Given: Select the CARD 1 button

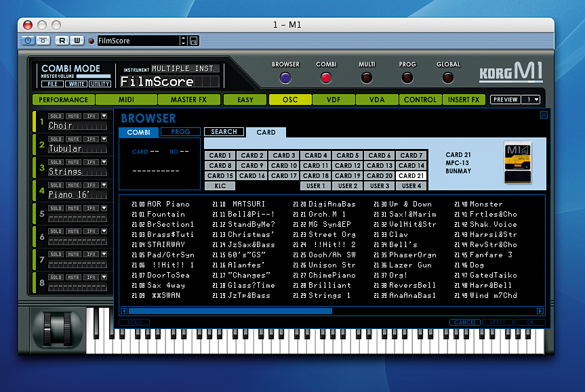Looking at the screenshot, I should (x=220, y=156).
